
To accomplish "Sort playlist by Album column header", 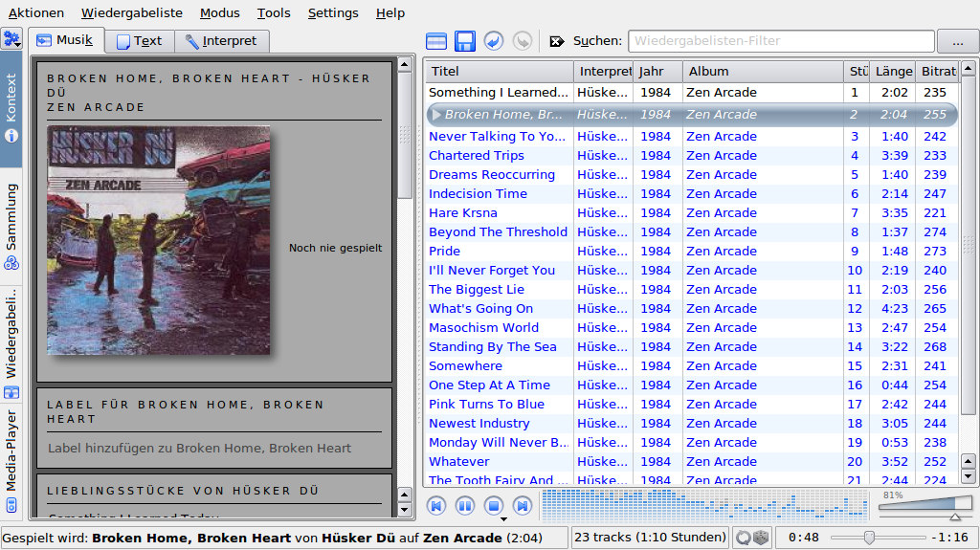I will click(x=763, y=71).
